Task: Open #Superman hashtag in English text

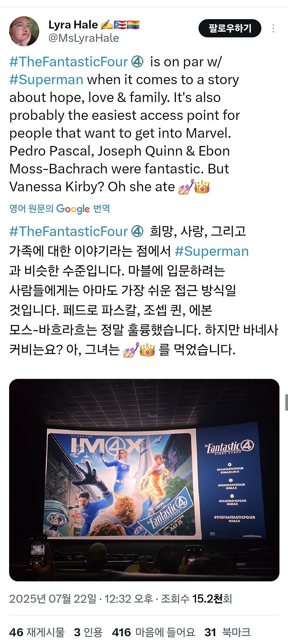Action: (46, 80)
